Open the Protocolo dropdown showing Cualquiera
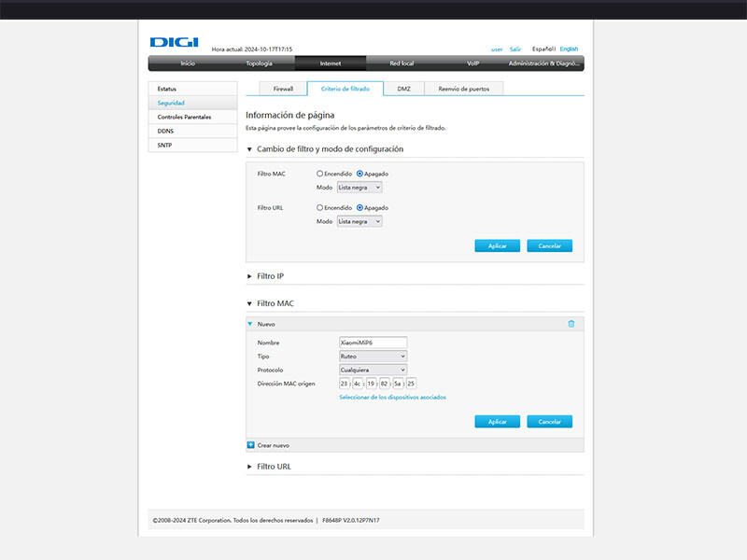Image resolution: width=747 pixels, height=560 pixels. (373, 370)
